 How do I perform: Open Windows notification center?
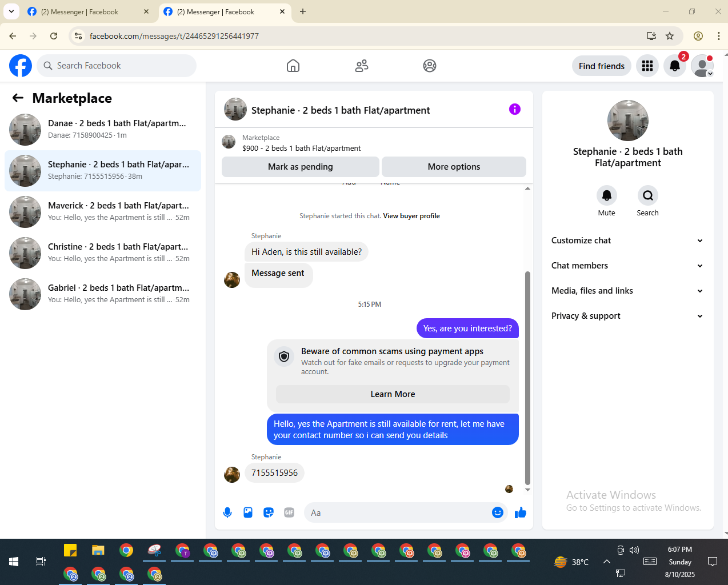coord(713,562)
